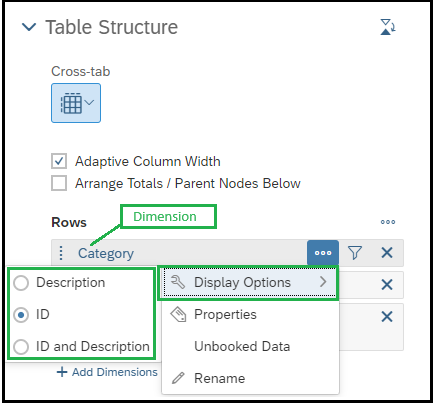Open the Rows section more options
The height and width of the screenshot is (404, 433).
[x=388, y=222]
